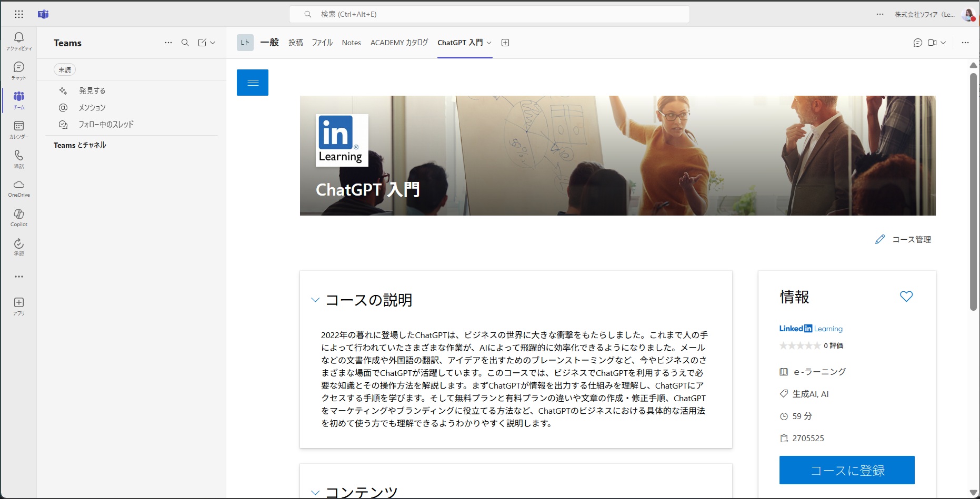Screen dimensions: 980x499
Task: Switch to 投稿 tab
Action: click(x=296, y=43)
